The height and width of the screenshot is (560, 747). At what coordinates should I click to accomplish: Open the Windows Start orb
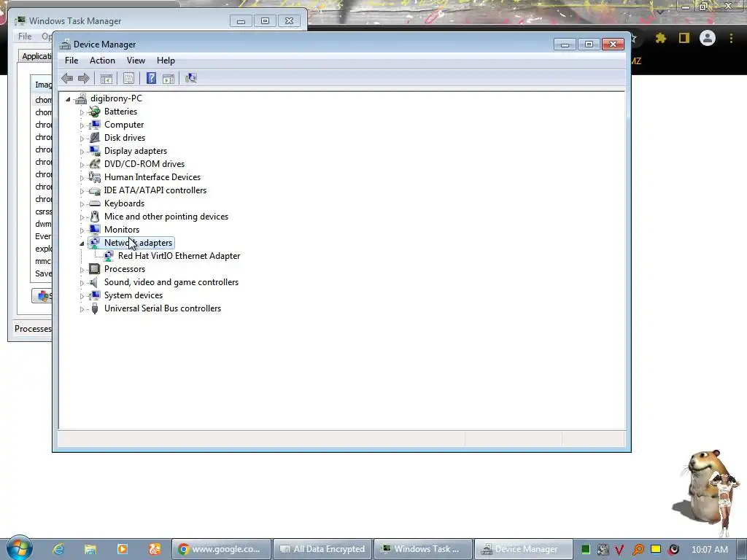coord(19,548)
